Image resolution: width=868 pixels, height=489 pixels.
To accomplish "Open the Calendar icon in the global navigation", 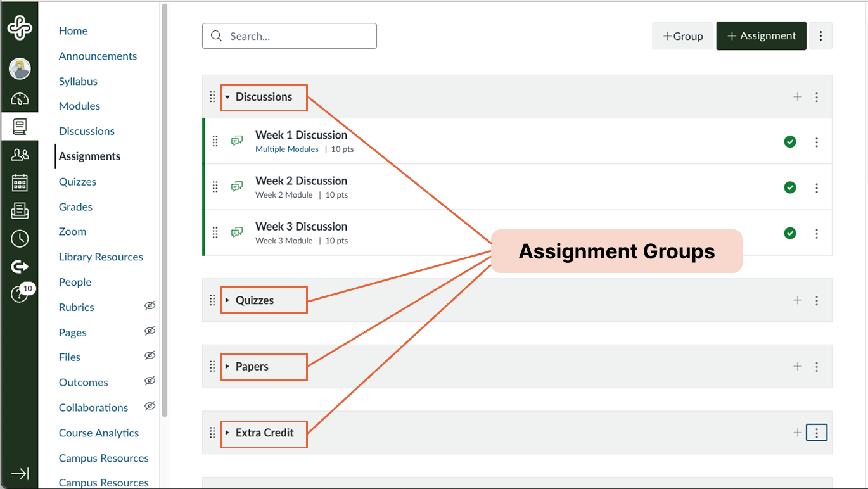I will click(x=20, y=182).
